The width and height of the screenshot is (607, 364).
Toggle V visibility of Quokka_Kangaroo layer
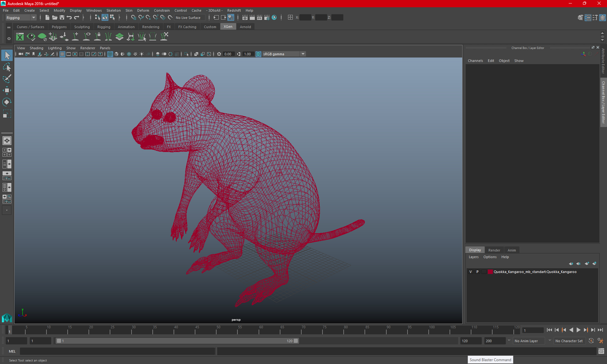coord(470,272)
